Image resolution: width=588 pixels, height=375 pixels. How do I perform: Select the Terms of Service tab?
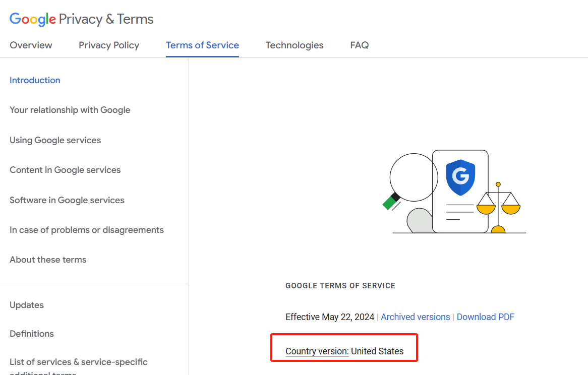(x=203, y=45)
